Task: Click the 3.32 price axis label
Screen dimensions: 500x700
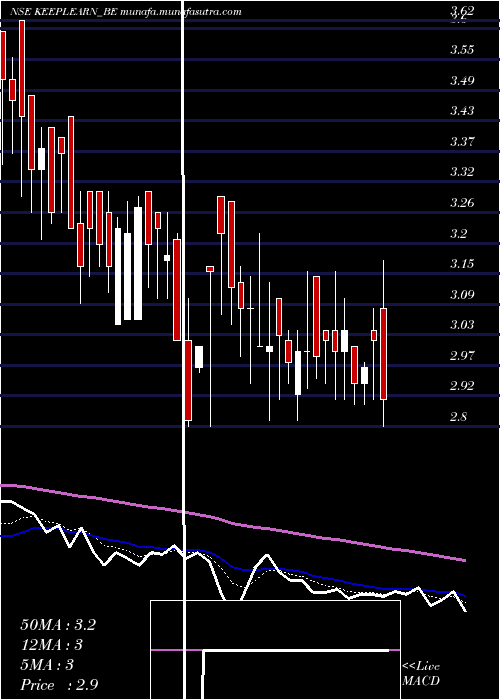Action: coord(462,172)
